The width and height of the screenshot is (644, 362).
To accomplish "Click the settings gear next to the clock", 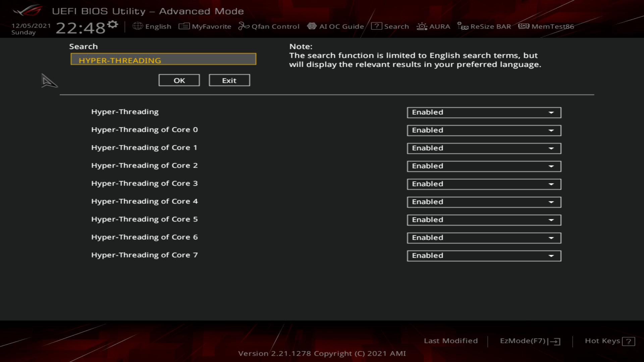I will tap(113, 24).
